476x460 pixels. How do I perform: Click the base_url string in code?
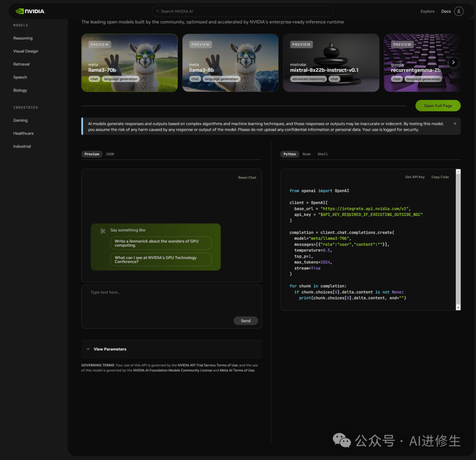[x=365, y=209]
